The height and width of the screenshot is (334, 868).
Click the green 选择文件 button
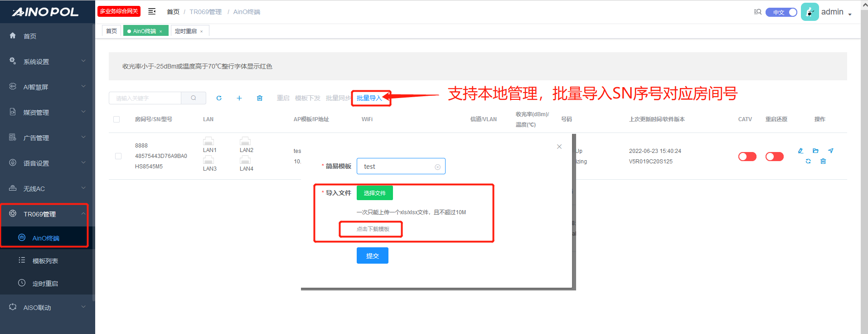click(x=374, y=193)
